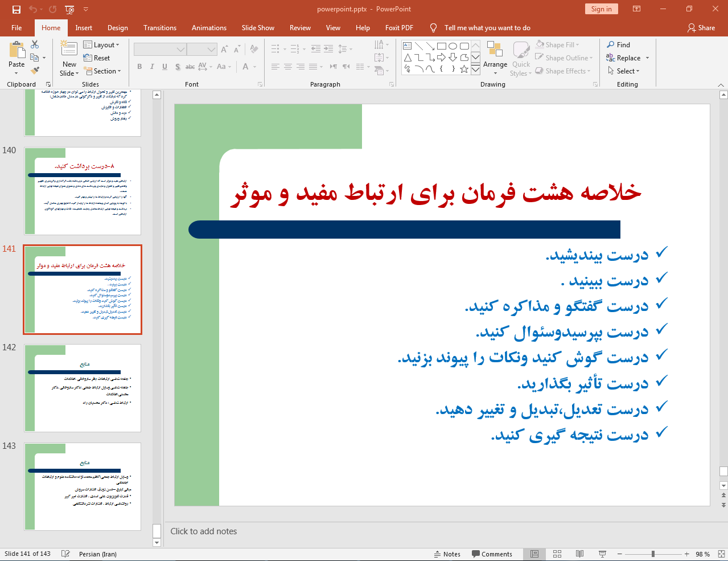Click the Share button

coord(701,28)
